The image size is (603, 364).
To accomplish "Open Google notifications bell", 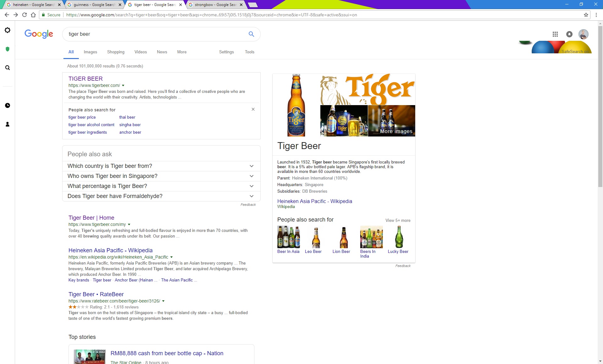I will pyautogui.click(x=569, y=34).
